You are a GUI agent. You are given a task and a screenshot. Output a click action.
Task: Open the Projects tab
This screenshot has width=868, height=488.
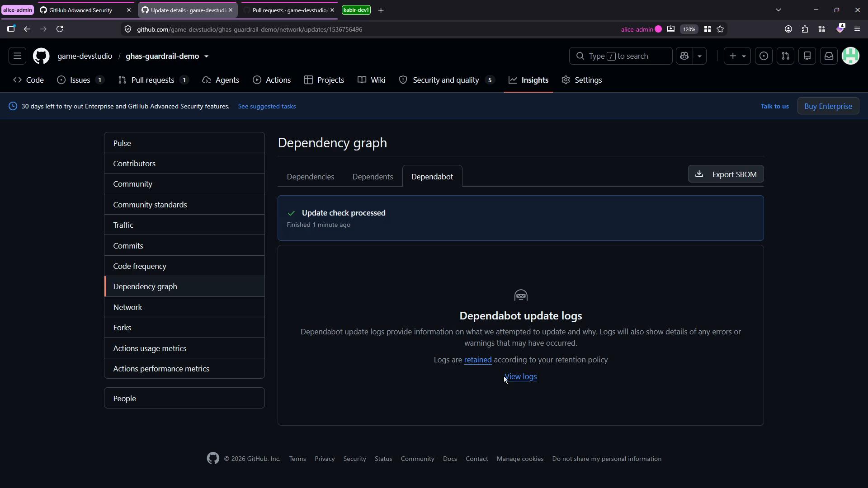pos(324,80)
